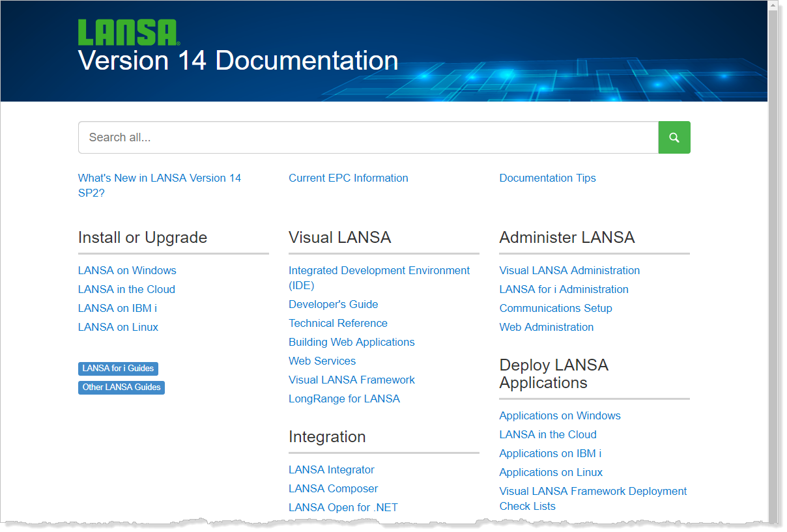787x532 pixels.
Task: Open the Applications on Windows link
Action: point(560,415)
